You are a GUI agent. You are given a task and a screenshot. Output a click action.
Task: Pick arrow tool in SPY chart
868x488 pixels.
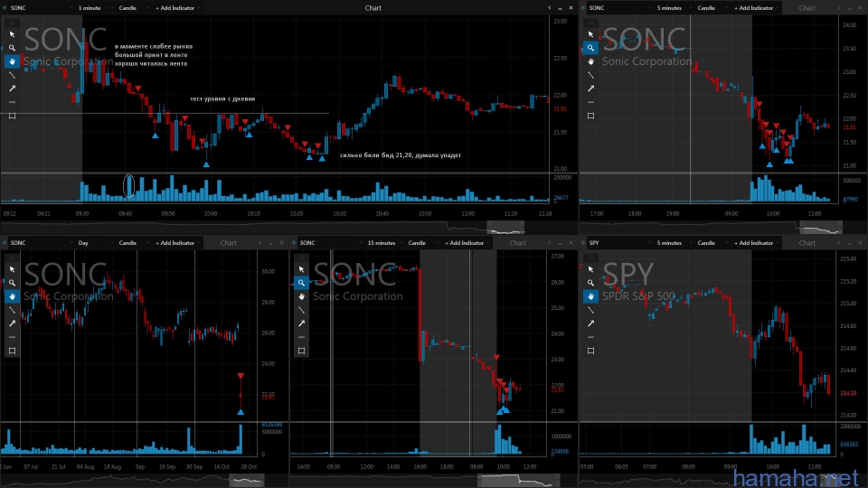coord(590,324)
